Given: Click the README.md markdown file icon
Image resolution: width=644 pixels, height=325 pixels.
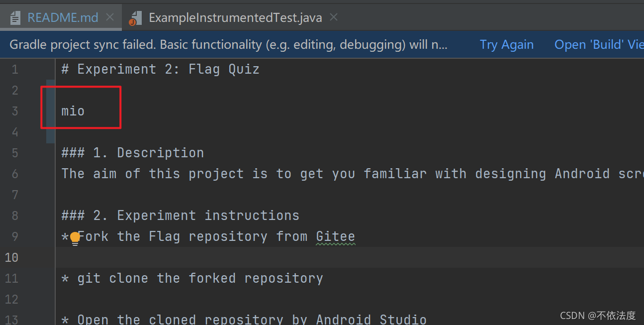Looking at the screenshot, I should [x=15, y=18].
